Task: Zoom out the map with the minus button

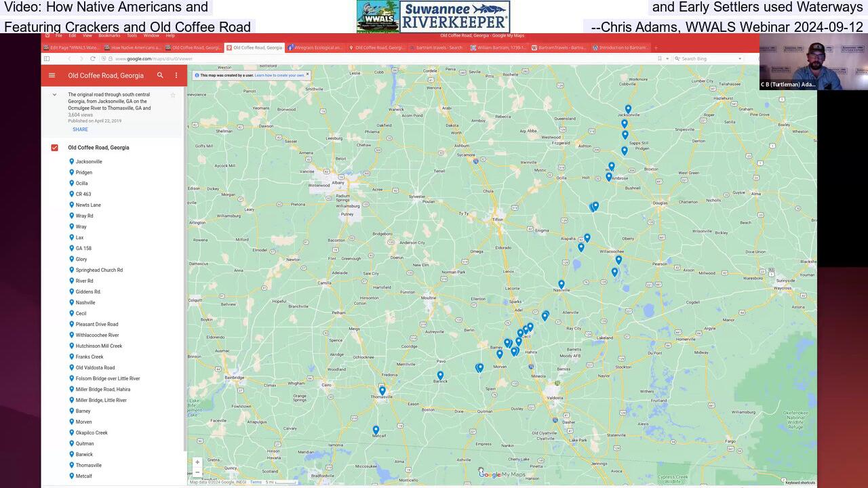Action: 197,472
